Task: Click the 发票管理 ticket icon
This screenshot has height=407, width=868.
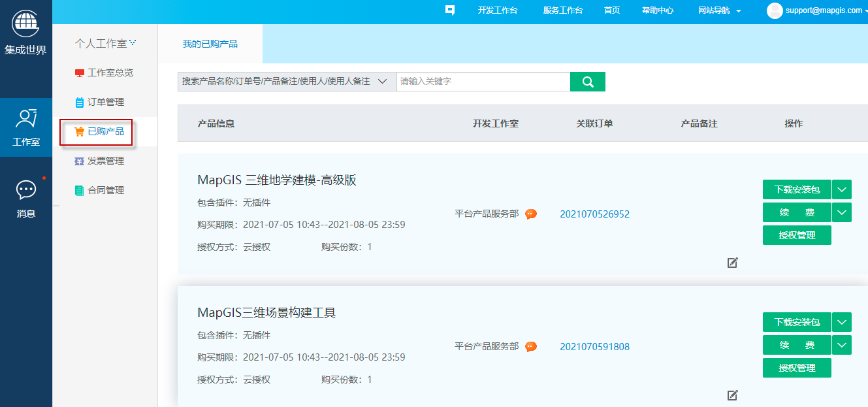Action: pyautogui.click(x=80, y=161)
